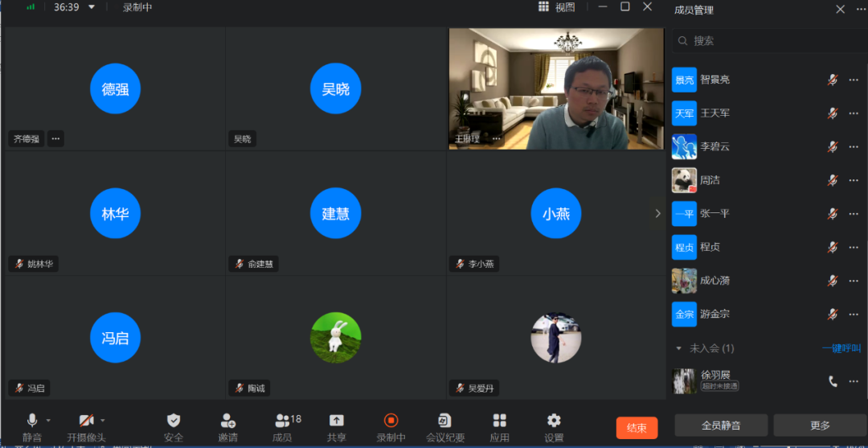Open the Security (安全) shield icon

[174, 421]
